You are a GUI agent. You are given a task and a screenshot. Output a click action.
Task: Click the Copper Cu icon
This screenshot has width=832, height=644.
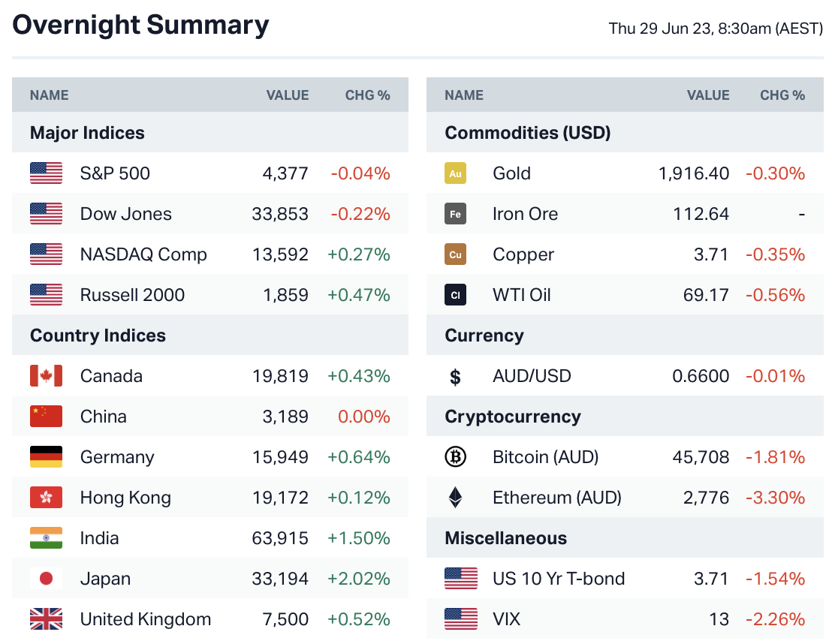(x=455, y=254)
